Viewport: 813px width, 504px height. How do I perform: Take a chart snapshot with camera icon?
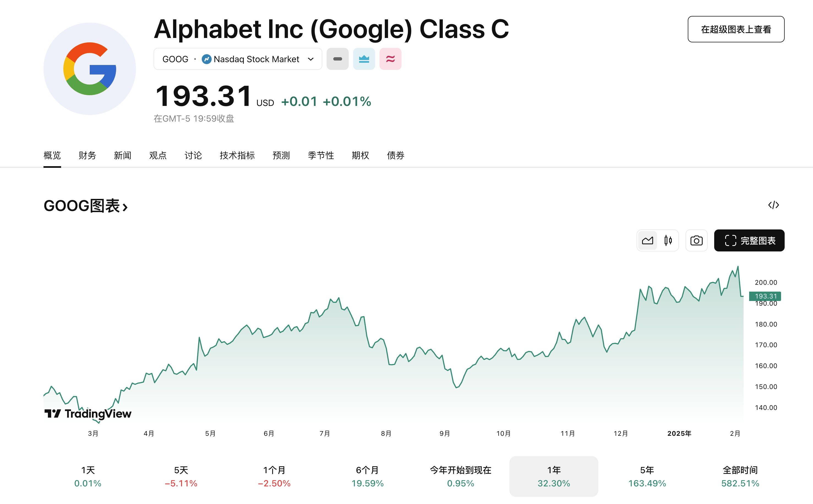click(x=696, y=240)
